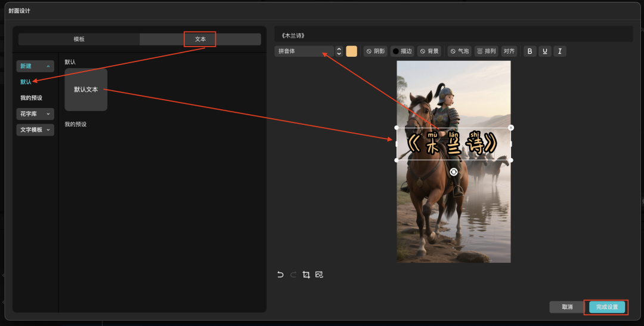Click the undo arrow icon

pyautogui.click(x=280, y=275)
